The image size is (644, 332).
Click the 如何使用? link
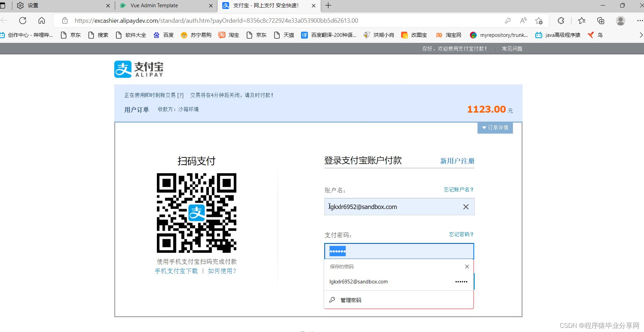[222, 271]
